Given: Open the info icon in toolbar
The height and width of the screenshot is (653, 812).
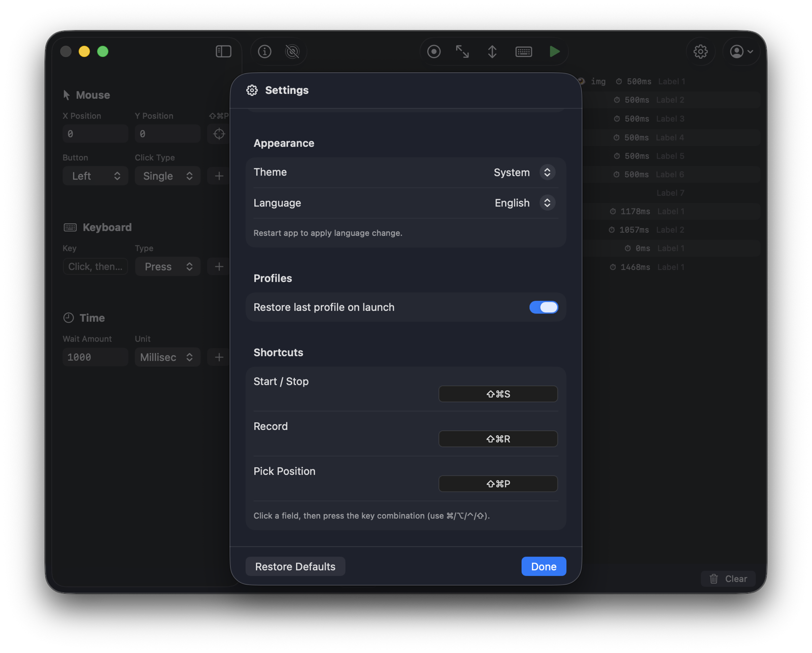Looking at the screenshot, I should [264, 51].
